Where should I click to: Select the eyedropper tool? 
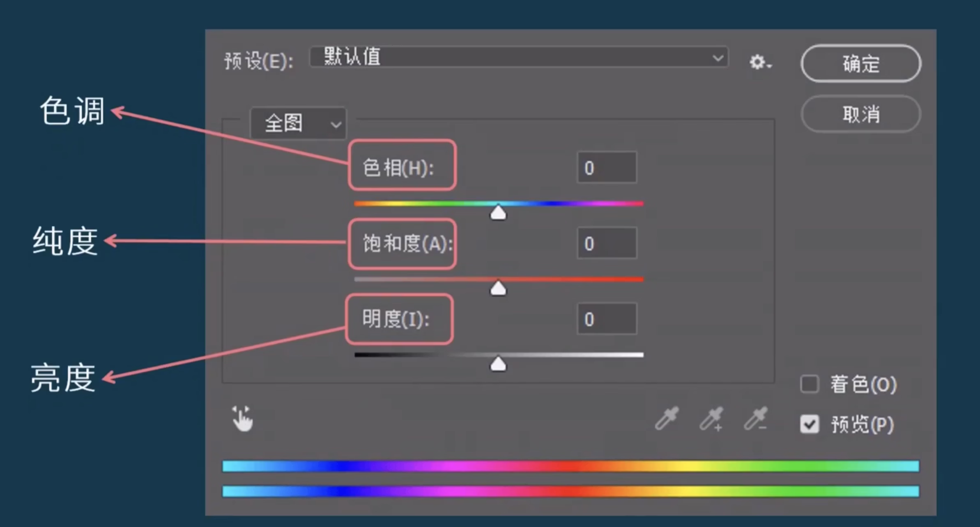click(x=667, y=418)
